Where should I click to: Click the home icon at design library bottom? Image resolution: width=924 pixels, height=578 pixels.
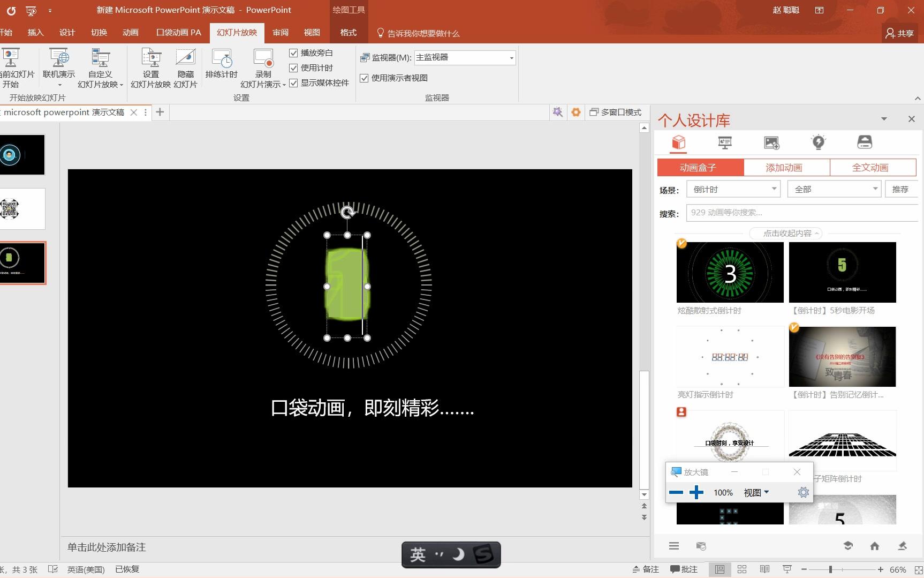[x=875, y=546]
